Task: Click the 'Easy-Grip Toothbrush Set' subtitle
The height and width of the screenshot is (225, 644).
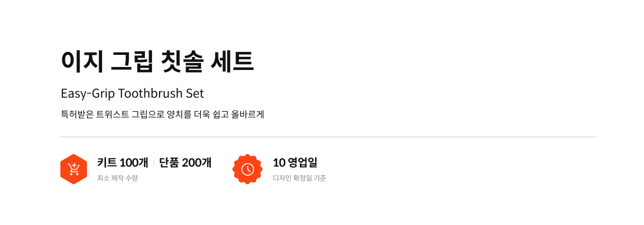Action: point(132,94)
